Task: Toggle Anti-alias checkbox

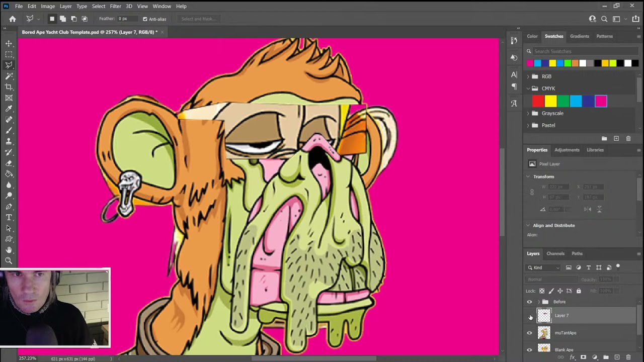Action: click(x=145, y=19)
